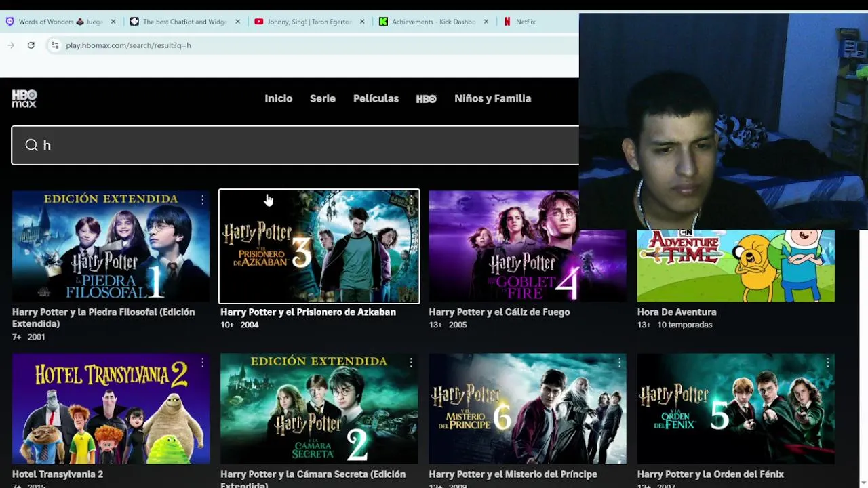Open the Serie section
This screenshot has height=488, width=868.
pos(323,98)
